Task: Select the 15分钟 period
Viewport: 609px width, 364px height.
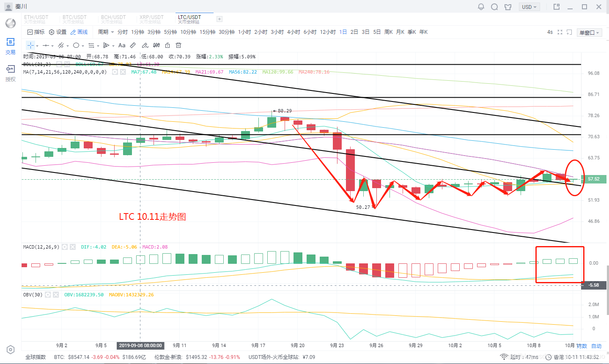Action: point(208,32)
